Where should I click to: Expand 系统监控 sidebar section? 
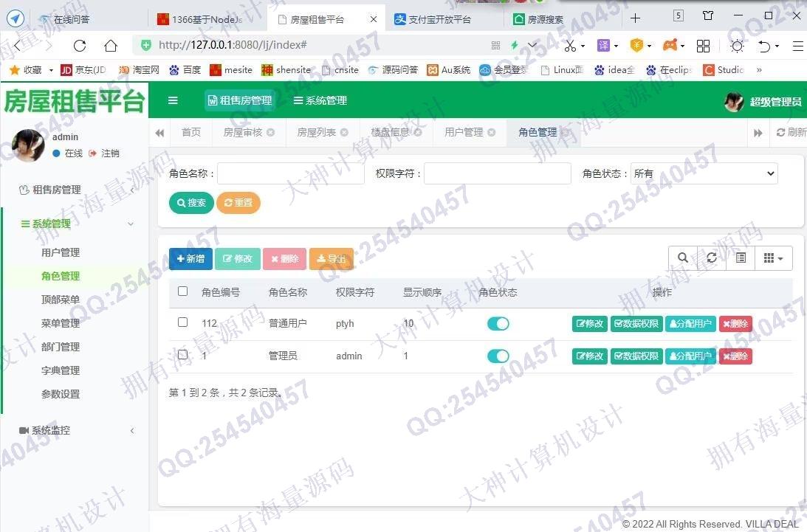point(75,431)
